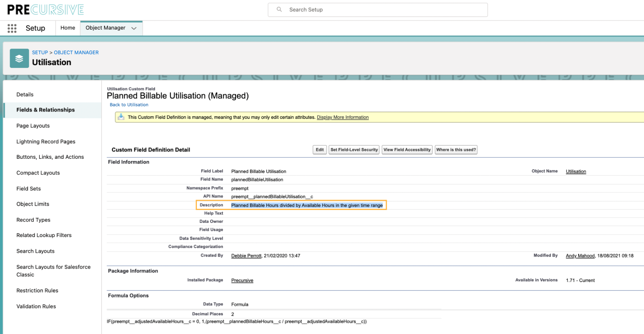Viewport: 644px width, 334px height.
Task: Open the App Launcher grid icon
Action: [12, 28]
